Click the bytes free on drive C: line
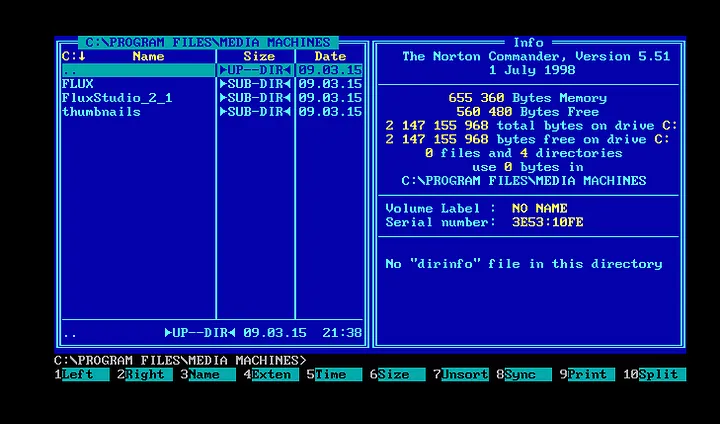 pos(528,139)
